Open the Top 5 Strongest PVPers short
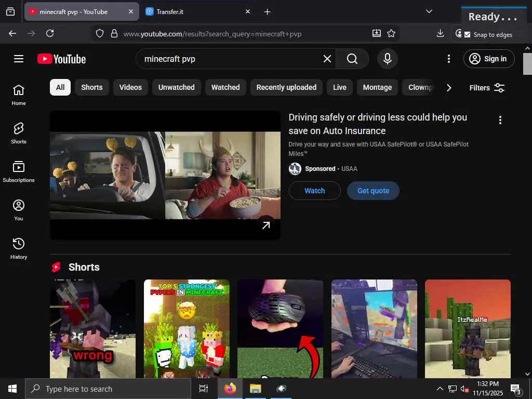The height and width of the screenshot is (399, 532). [x=187, y=328]
